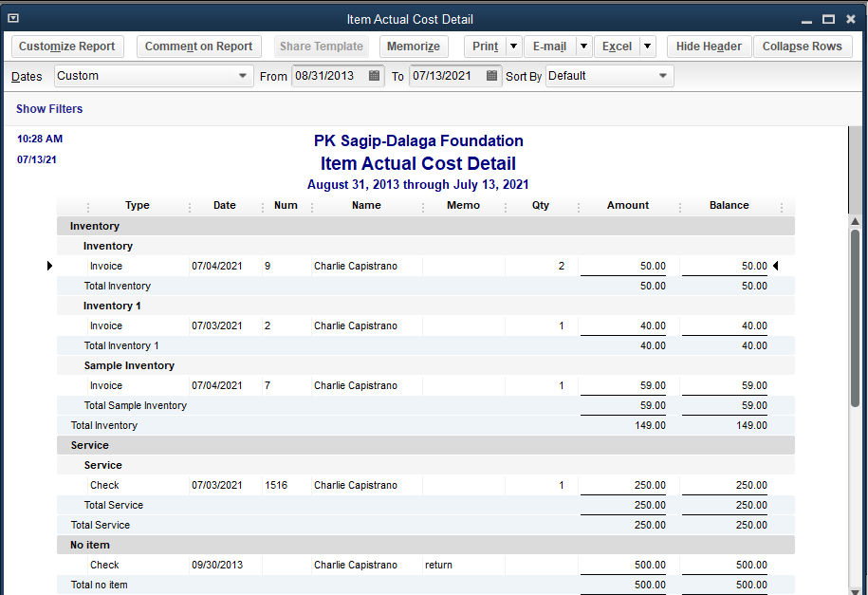This screenshot has width=868, height=595.
Task: Click the Qty column header
Action: (541, 206)
